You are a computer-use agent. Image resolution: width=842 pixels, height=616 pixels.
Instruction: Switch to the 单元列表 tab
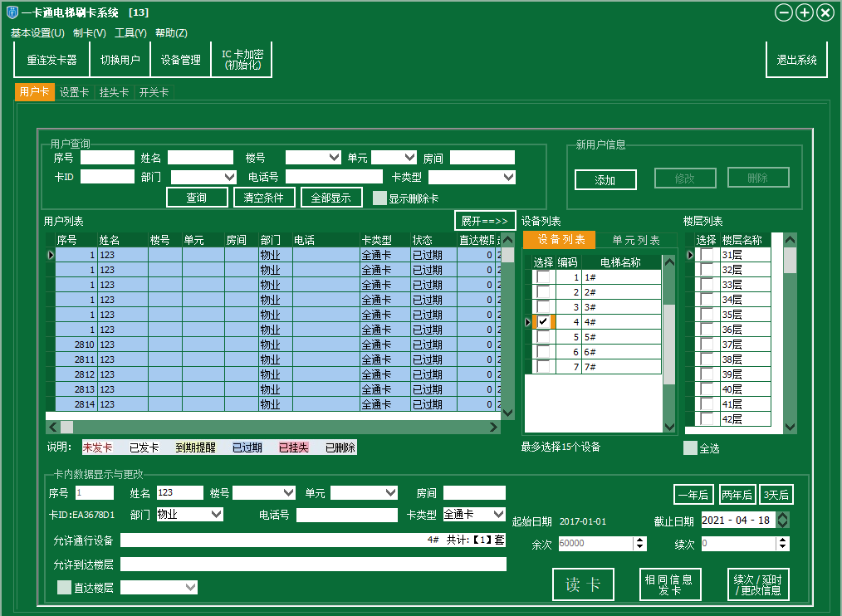(x=636, y=240)
